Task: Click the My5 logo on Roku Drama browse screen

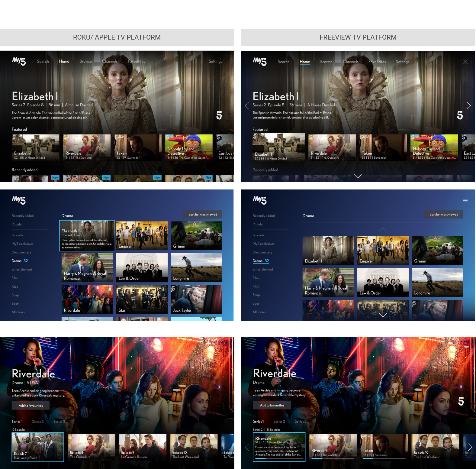Action: pos(19,200)
